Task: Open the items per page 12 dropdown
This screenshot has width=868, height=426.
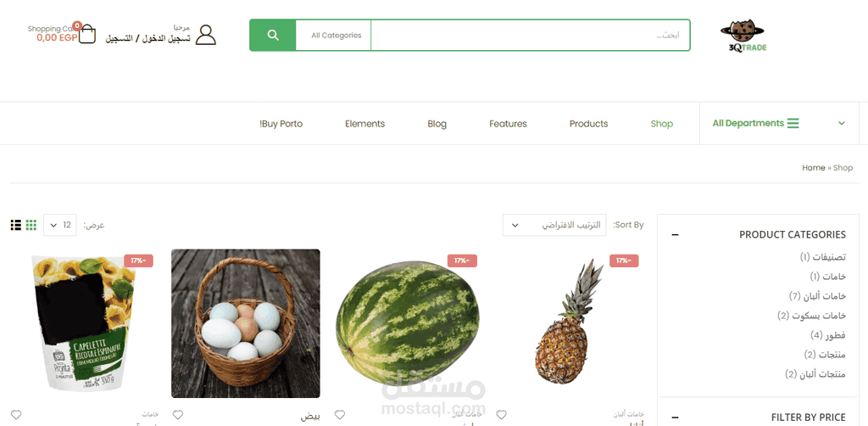Action: [x=60, y=225]
